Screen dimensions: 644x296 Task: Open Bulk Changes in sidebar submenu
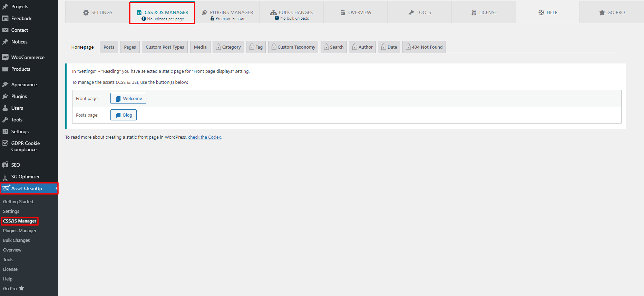pyautogui.click(x=16, y=240)
